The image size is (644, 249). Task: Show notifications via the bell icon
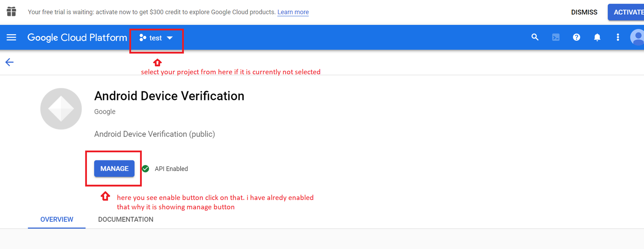click(x=597, y=37)
